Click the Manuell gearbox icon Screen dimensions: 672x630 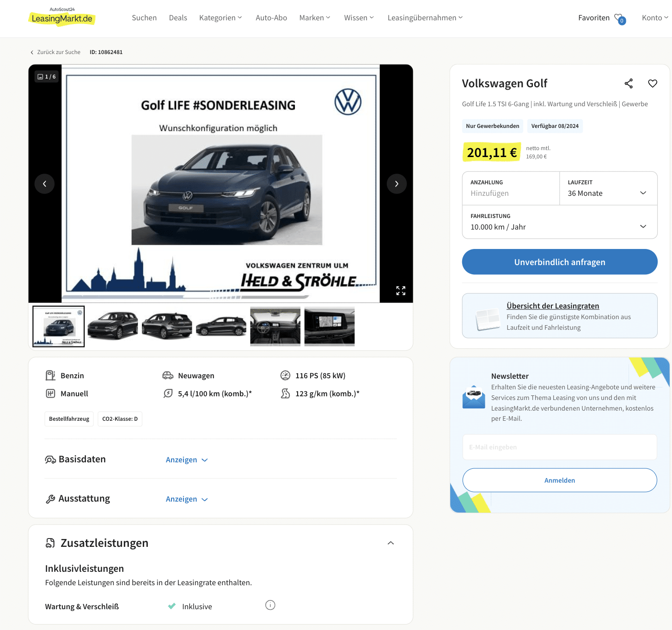50,394
